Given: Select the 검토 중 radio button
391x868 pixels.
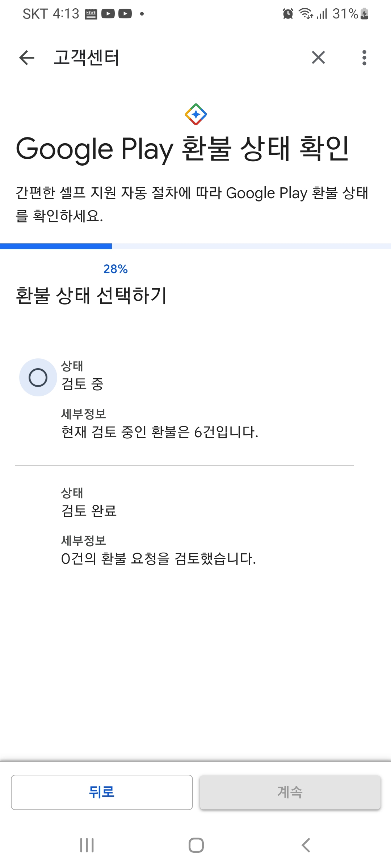Looking at the screenshot, I should coord(38,378).
